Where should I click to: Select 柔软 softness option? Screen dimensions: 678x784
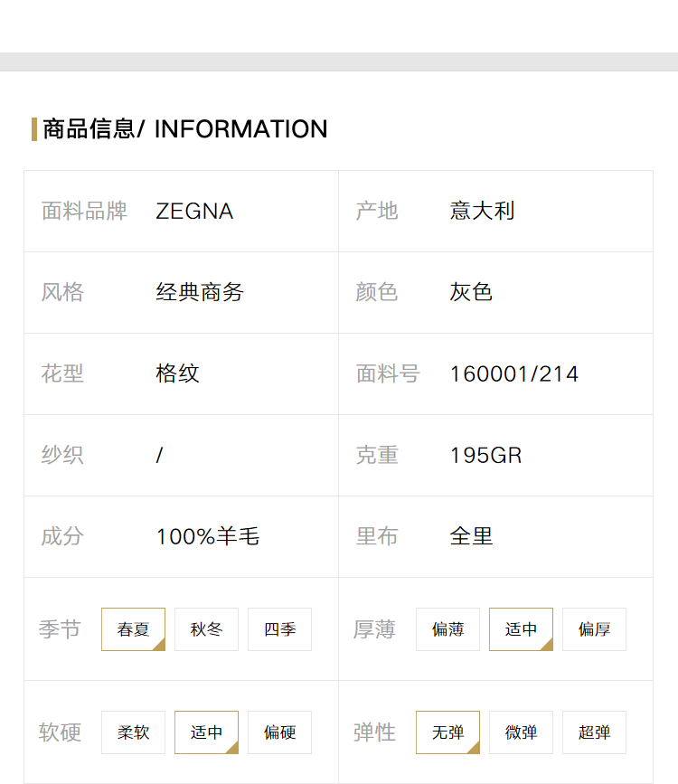point(133,732)
